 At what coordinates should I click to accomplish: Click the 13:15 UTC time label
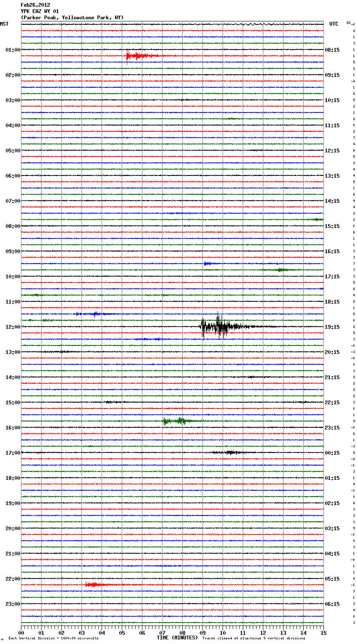click(332, 176)
